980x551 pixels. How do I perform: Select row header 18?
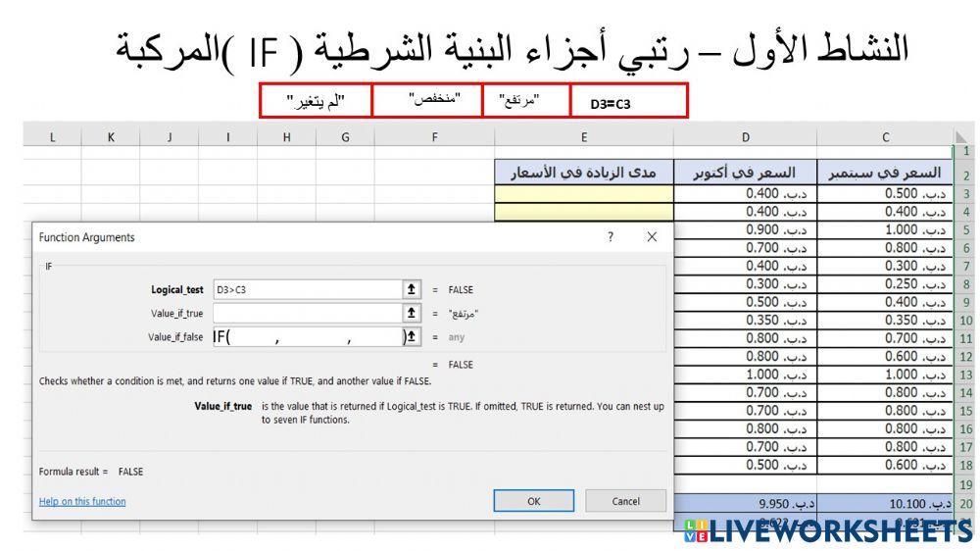click(965, 466)
